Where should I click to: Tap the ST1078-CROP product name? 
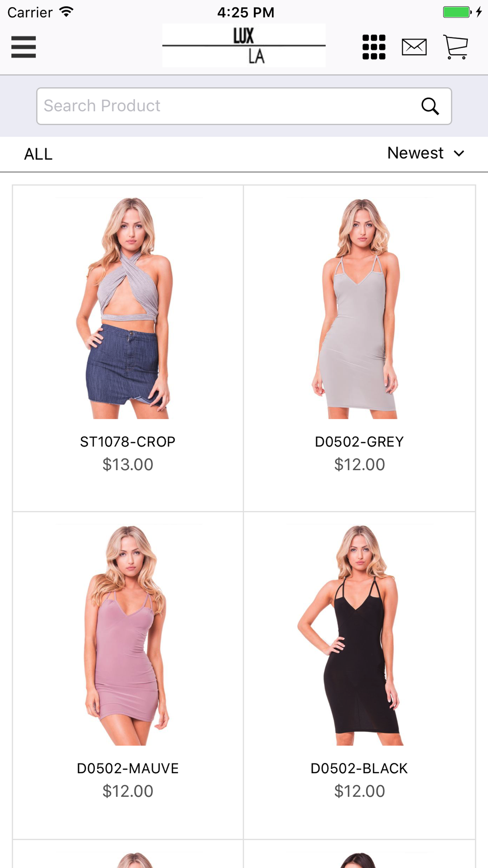point(128,442)
